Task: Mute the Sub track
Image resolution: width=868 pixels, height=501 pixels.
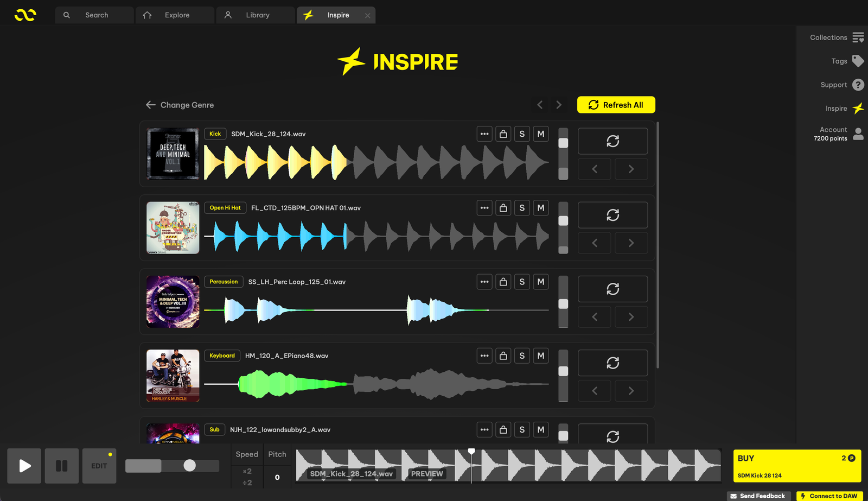Action: click(541, 429)
